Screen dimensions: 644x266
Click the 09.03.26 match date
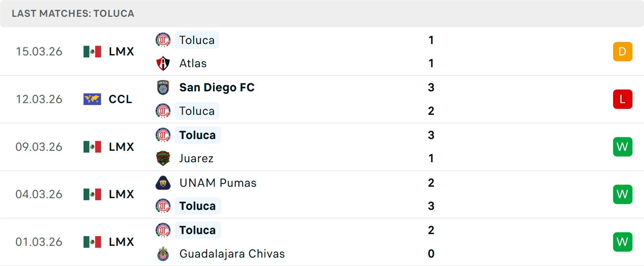pos(39,147)
